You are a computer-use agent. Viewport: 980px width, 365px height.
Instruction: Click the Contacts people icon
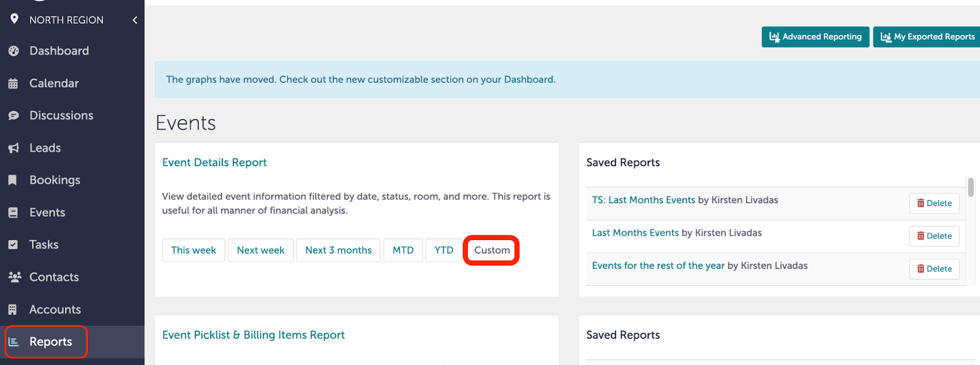(x=15, y=277)
